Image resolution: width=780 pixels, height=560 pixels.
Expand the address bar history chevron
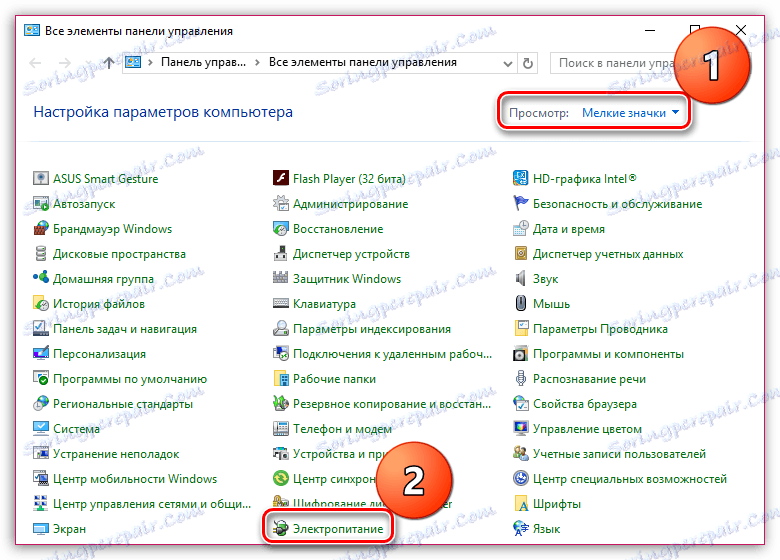507,63
